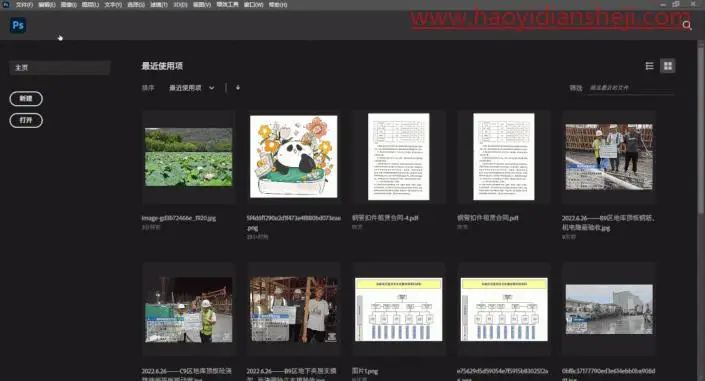Select the 主页 sidebar tab
This screenshot has height=381, width=705.
[x=60, y=67]
